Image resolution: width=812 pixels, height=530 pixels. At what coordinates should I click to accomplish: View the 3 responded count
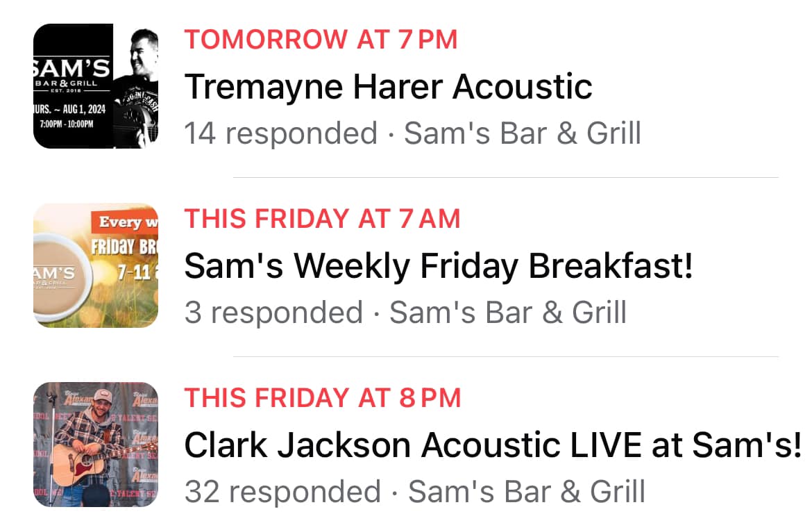(274, 313)
